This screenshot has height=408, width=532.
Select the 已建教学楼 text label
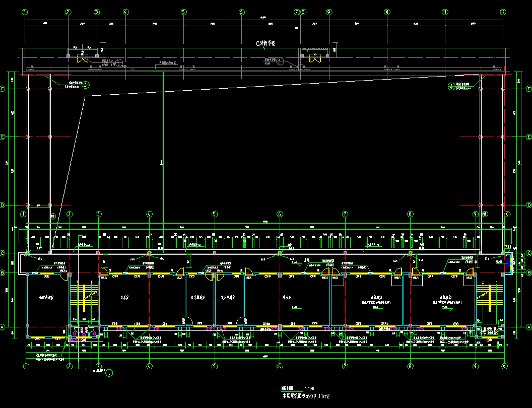(265, 44)
